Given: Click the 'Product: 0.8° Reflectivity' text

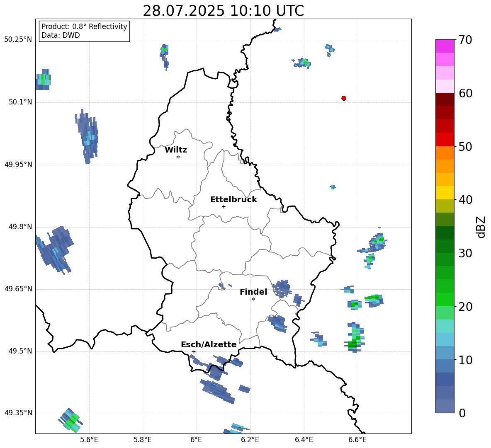Looking at the screenshot, I should 84,26.
